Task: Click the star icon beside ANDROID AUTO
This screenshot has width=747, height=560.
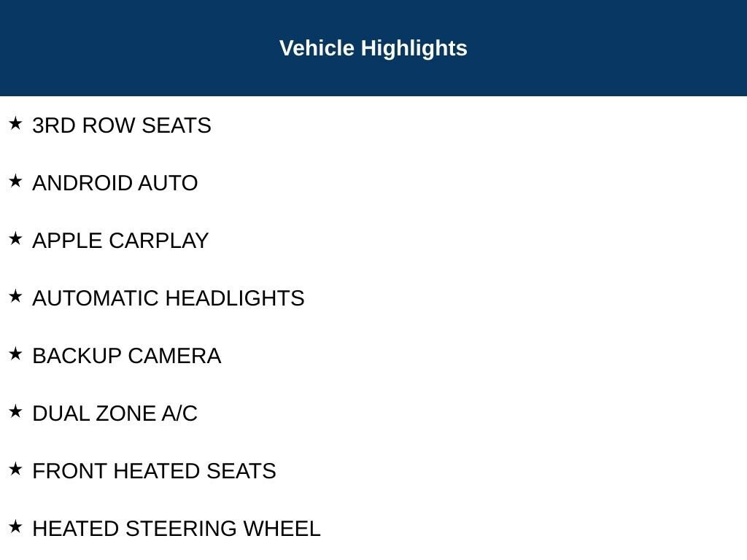Action: coord(15,181)
